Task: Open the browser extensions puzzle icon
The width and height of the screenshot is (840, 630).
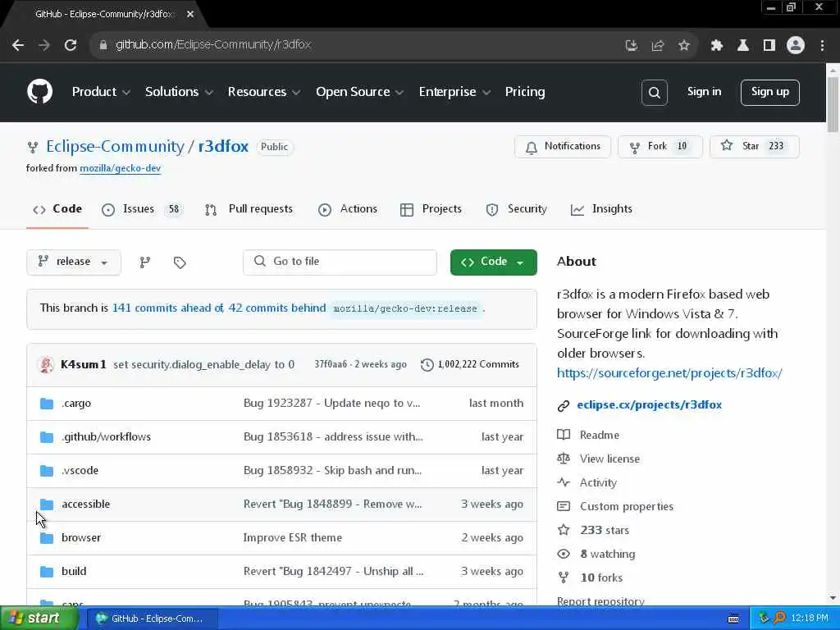Action: 716,46
